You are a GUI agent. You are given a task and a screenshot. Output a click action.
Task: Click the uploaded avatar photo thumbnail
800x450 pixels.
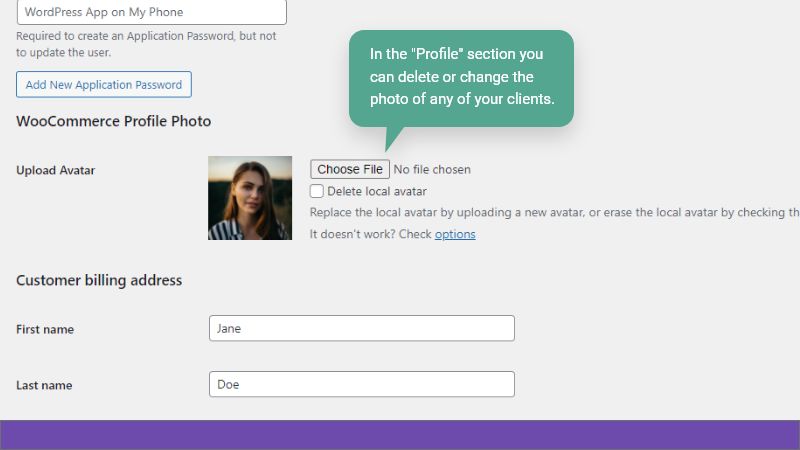(250, 198)
